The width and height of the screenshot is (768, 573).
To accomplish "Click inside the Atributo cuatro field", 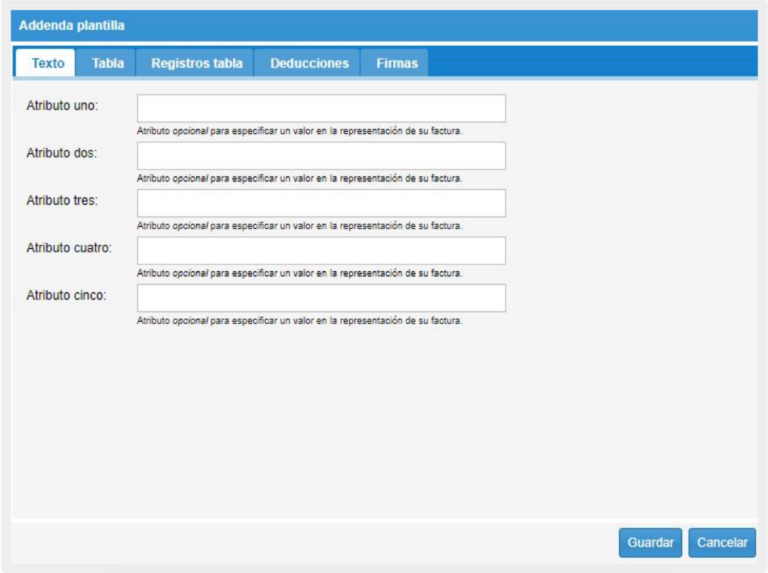I will 321,250.
